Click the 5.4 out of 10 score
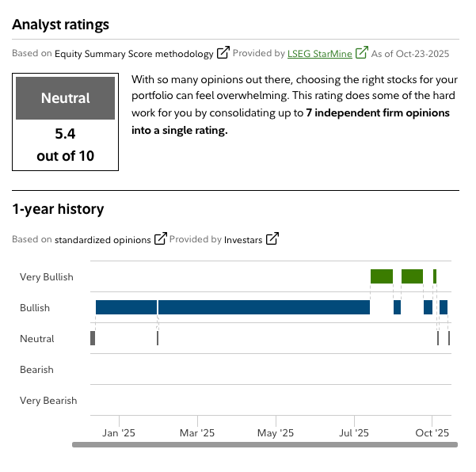This screenshot has height=472, width=476. coord(65,145)
